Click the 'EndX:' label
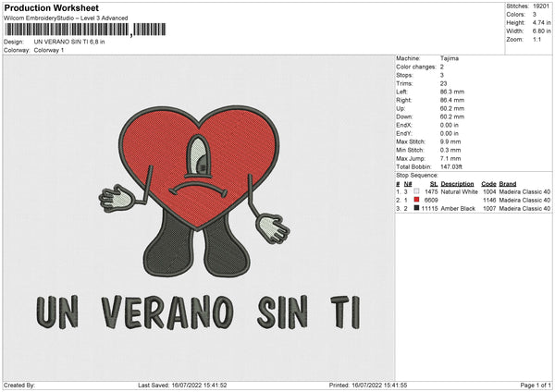The image size is (555, 392). [x=404, y=125]
